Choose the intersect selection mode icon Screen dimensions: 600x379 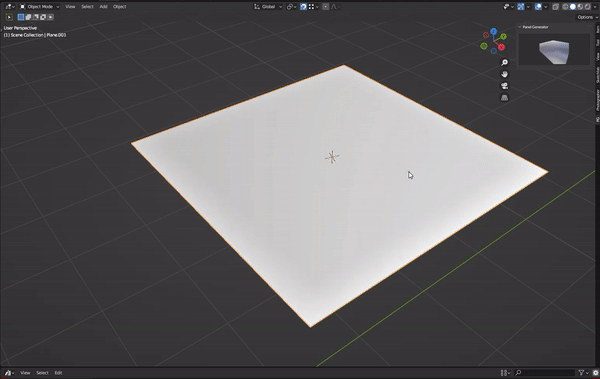point(50,17)
